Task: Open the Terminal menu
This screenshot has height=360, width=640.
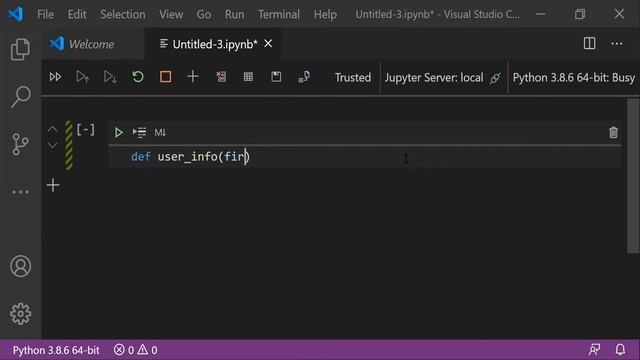Action: [x=279, y=14]
